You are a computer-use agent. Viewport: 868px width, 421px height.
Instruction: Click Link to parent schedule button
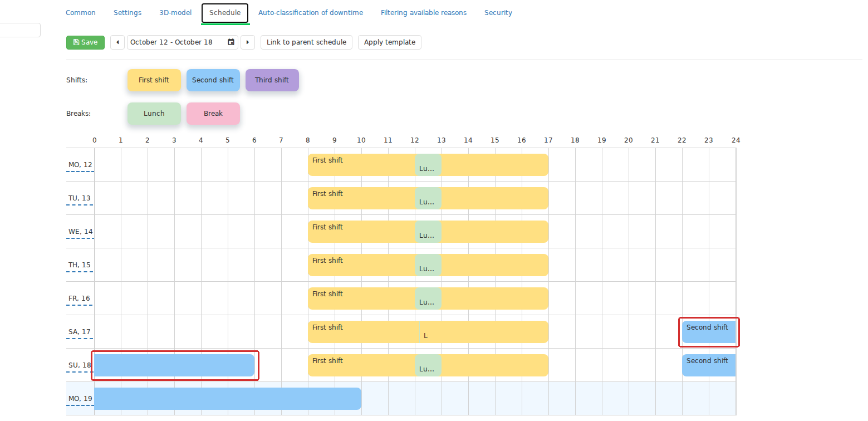tap(306, 42)
